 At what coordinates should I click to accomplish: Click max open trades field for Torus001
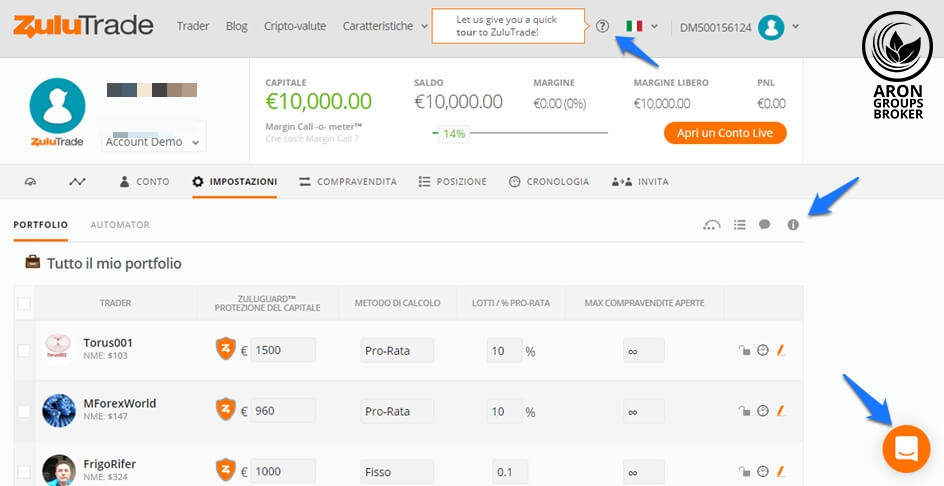[x=644, y=350]
